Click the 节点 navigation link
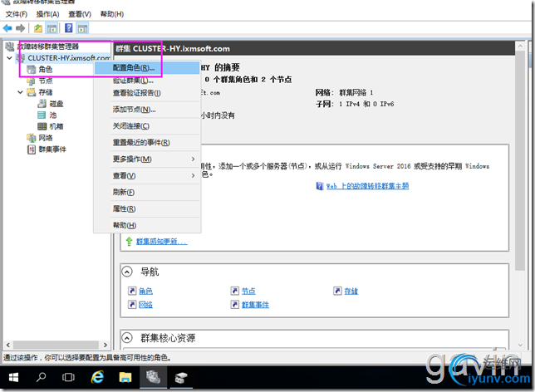The image size is (535, 392). click(x=248, y=291)
